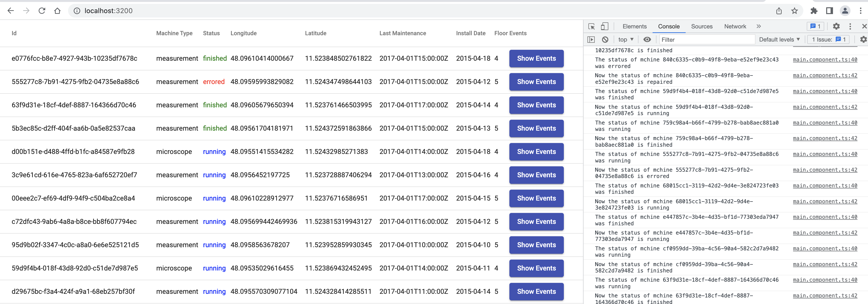Toggle the browser side panel
The image size is (868, 304).
pos(829,11)
